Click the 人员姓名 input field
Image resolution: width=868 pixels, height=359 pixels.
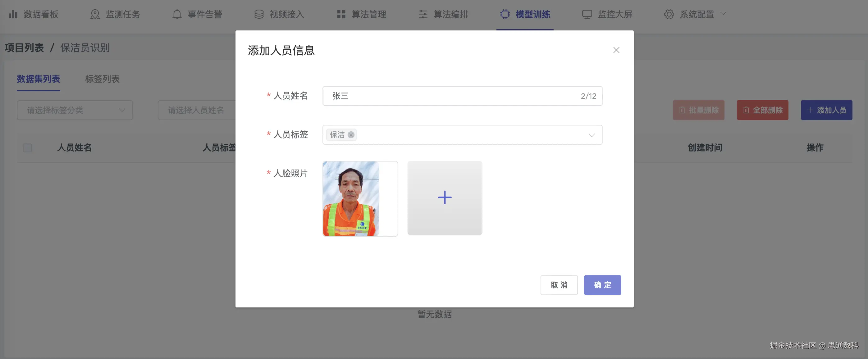(x=451, y=96)
